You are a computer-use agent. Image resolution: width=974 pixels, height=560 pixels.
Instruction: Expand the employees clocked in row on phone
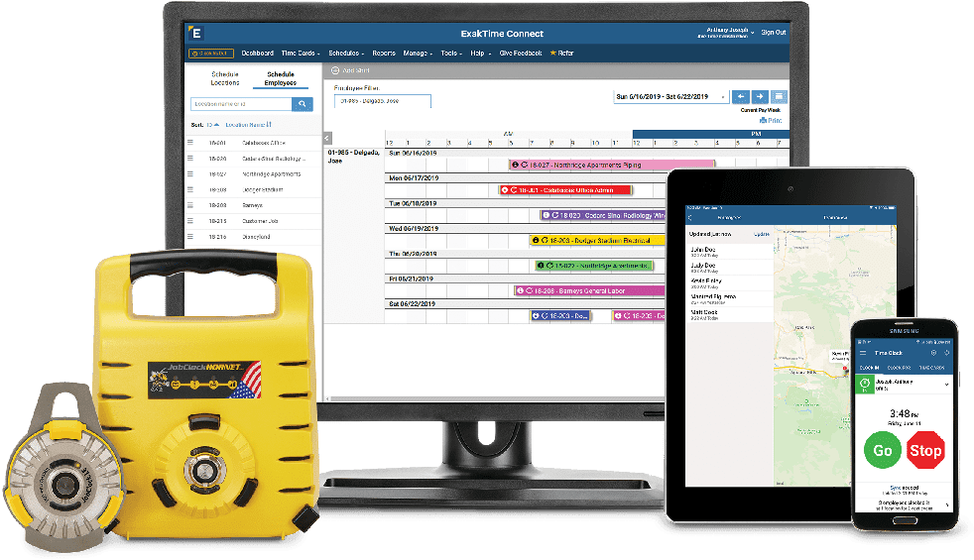tap(904, 505)
